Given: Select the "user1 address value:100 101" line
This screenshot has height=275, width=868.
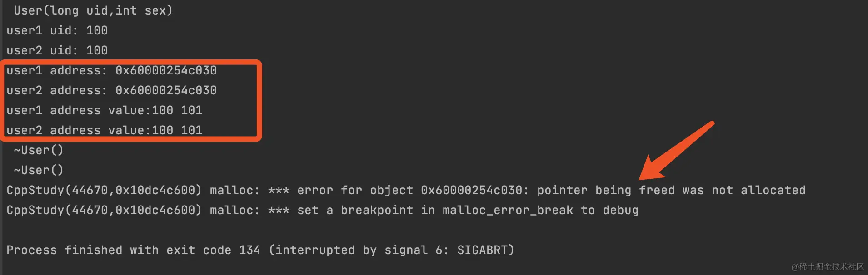Looking at the screenshot, I should tap(104, 110).
